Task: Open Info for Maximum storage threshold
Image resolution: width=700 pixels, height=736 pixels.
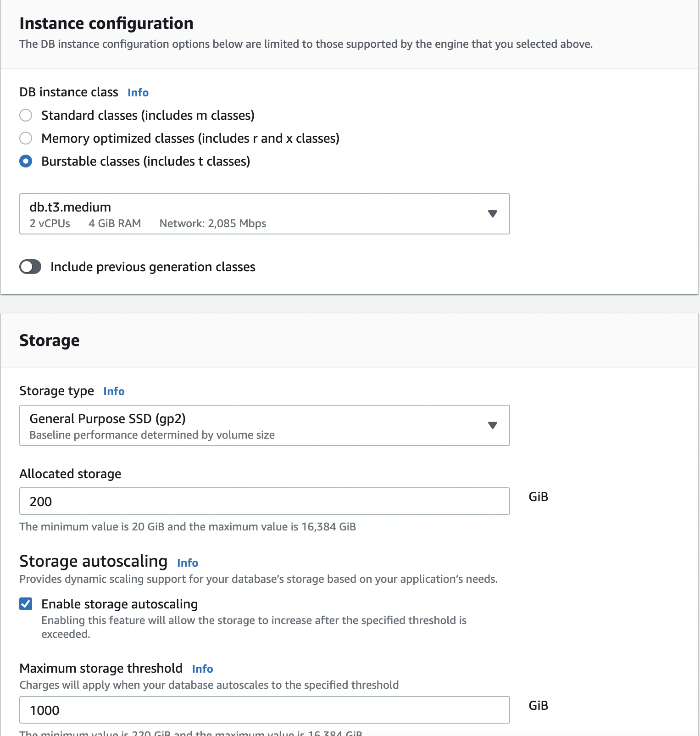Action: [x=202, y=669]
